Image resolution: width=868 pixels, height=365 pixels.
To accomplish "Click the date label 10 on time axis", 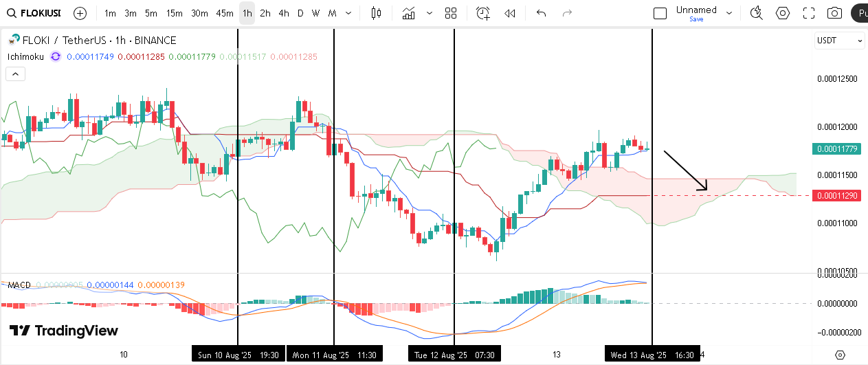I will 124,355.
